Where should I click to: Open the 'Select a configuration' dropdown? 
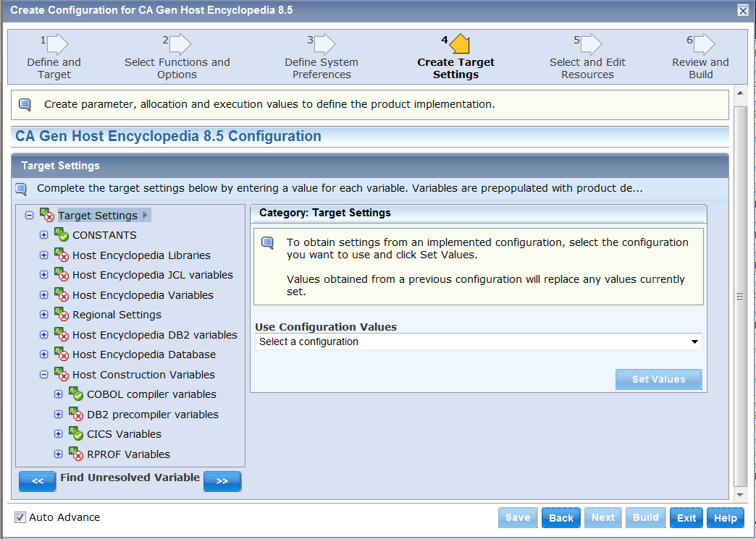pos(478,341)
